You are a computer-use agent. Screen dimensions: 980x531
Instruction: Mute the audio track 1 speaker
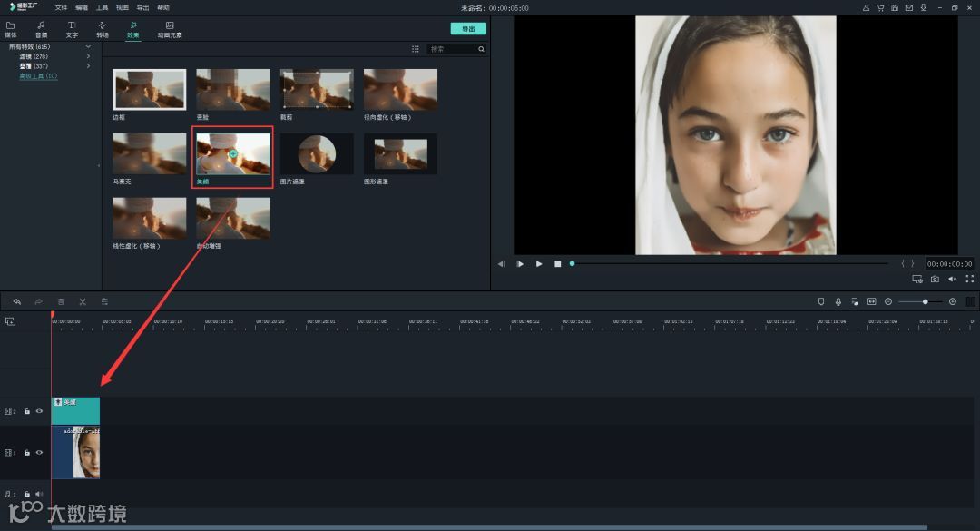point(39,494)
